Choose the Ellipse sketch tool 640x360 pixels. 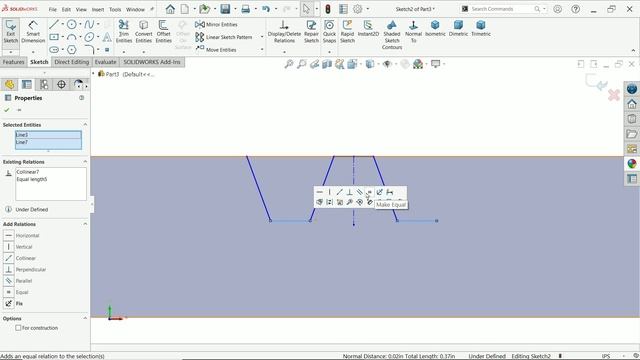point(89,37)
